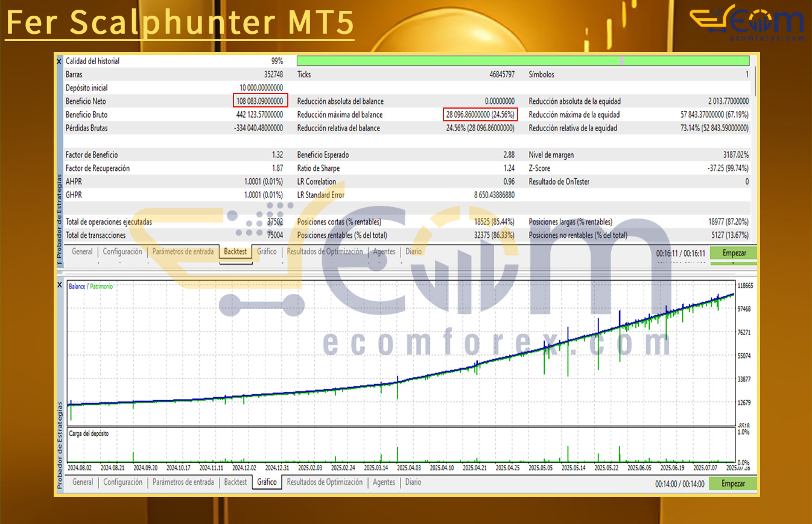Viewport: 812px width, 524px height.
Task: Open the General tab in the report panel
Action: tap(82, 252)
